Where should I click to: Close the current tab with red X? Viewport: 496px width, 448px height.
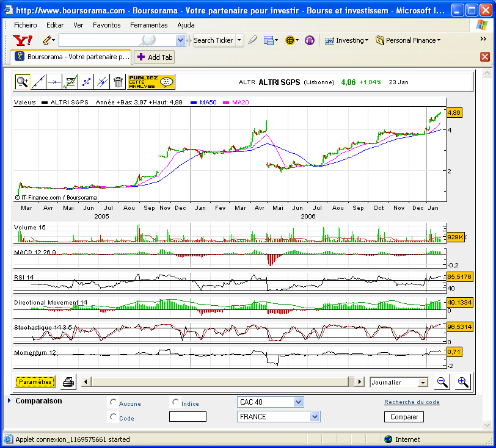[485, 57]
